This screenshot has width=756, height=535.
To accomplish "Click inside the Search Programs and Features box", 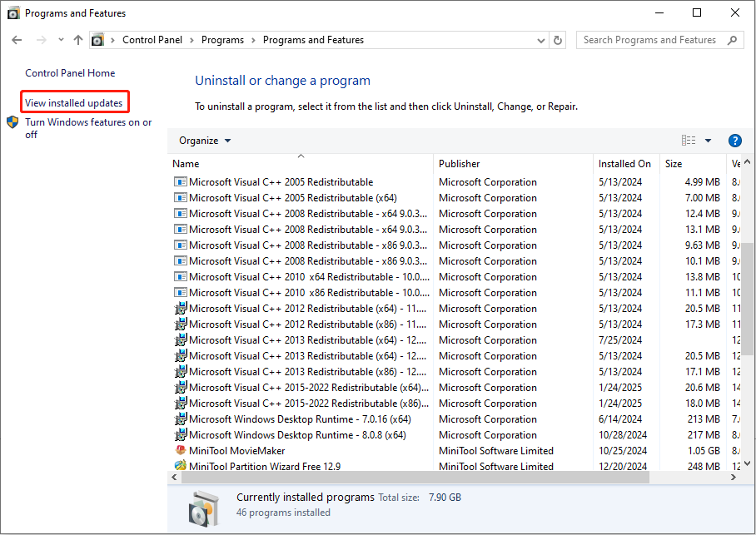I will 649,39.
